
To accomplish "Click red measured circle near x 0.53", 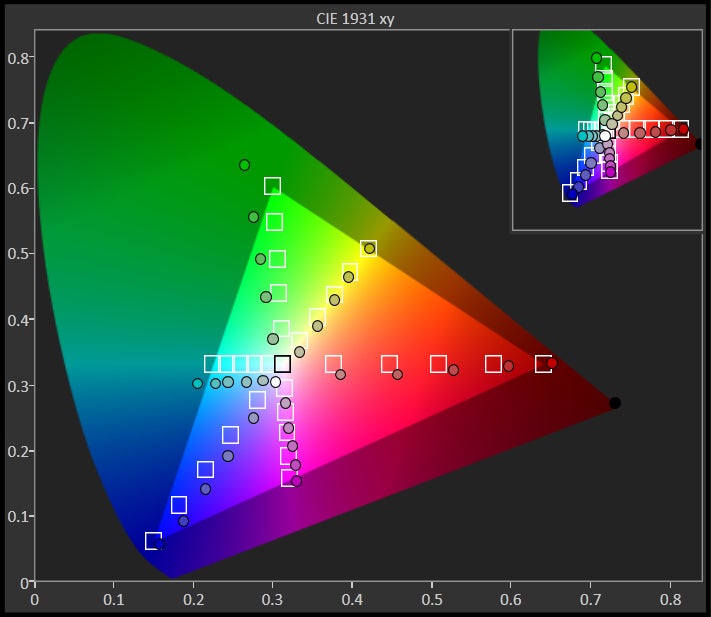I will (x=453, y=370).
